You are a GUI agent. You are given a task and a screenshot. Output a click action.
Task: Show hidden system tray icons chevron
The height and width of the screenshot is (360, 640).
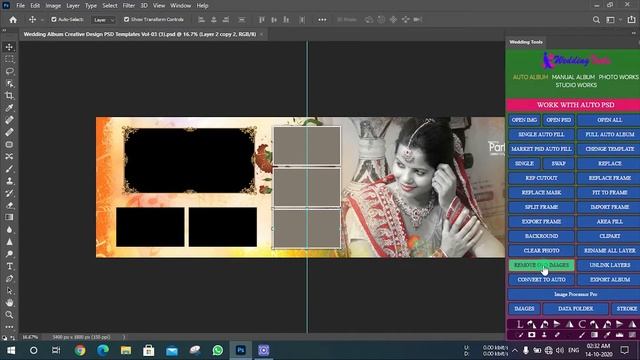click(515, 350)
